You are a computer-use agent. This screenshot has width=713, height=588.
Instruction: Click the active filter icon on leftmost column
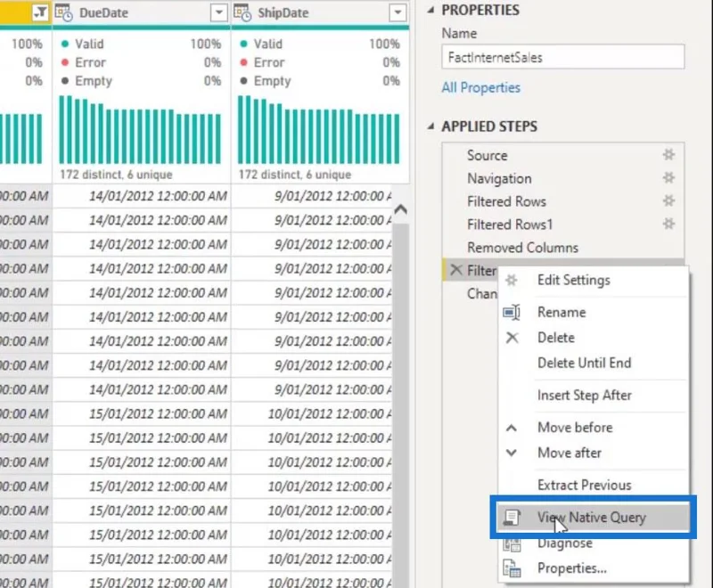coord(40,12)
